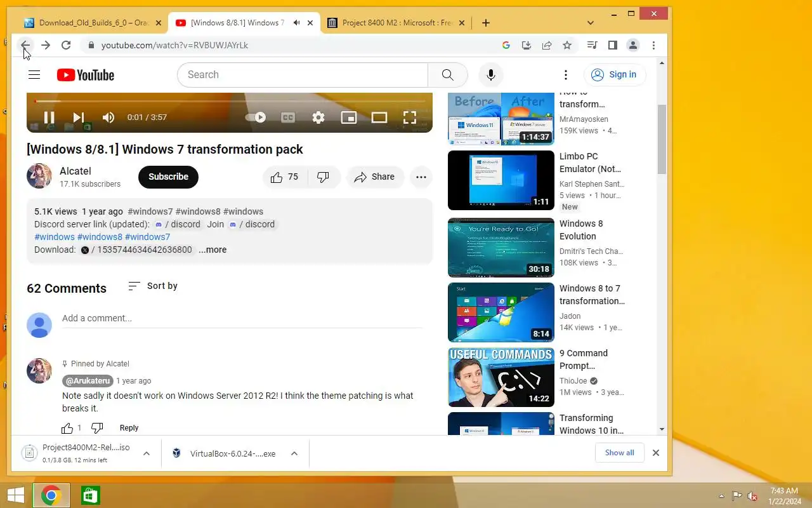
Task: Open Windows 8 Evolution video thumbnail
Action: 501,248
